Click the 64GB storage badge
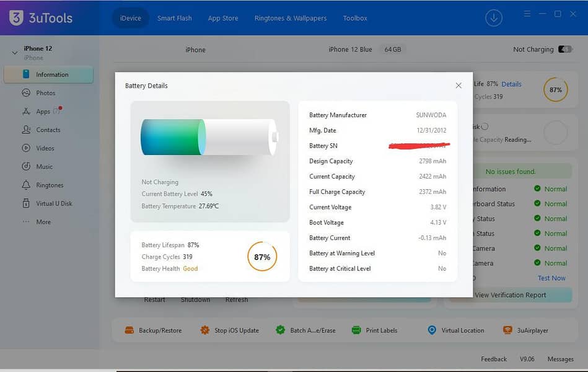Viewport: 588px width, 372px height. click(x=392, y=50)
